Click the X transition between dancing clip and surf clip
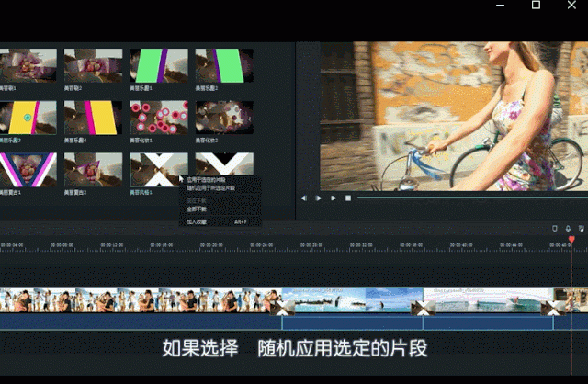588x384 pixels. coord(282,308)
